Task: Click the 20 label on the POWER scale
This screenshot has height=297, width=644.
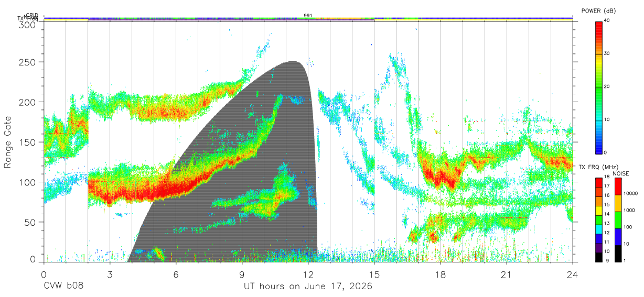Action: click(x=607, y=86)
